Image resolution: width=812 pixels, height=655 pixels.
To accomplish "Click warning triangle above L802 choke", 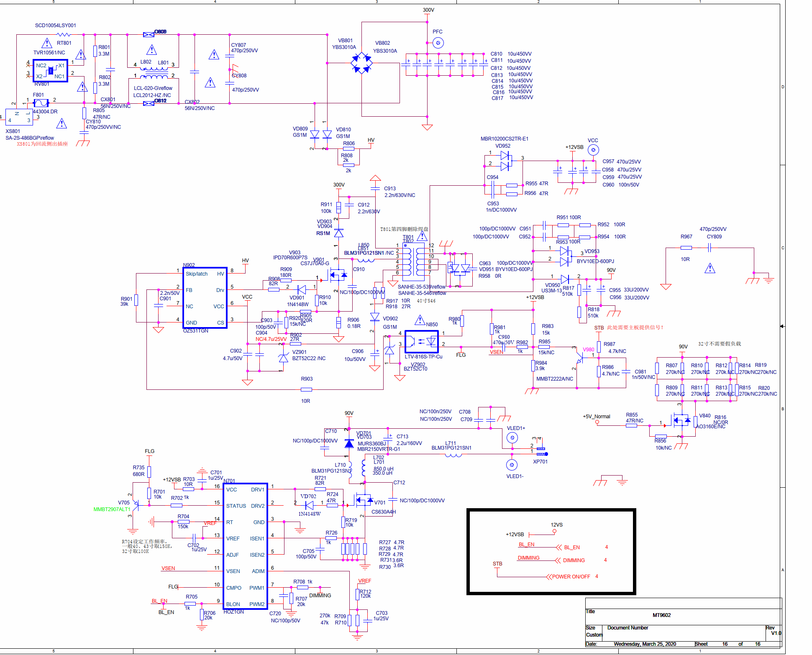I will pos(151,50).
